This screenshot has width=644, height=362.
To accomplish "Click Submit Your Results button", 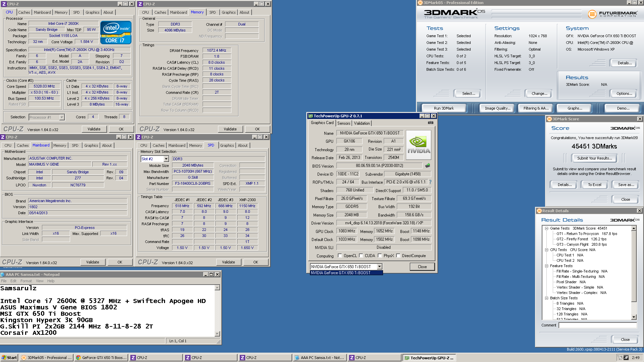I will (x=594, y=158).
